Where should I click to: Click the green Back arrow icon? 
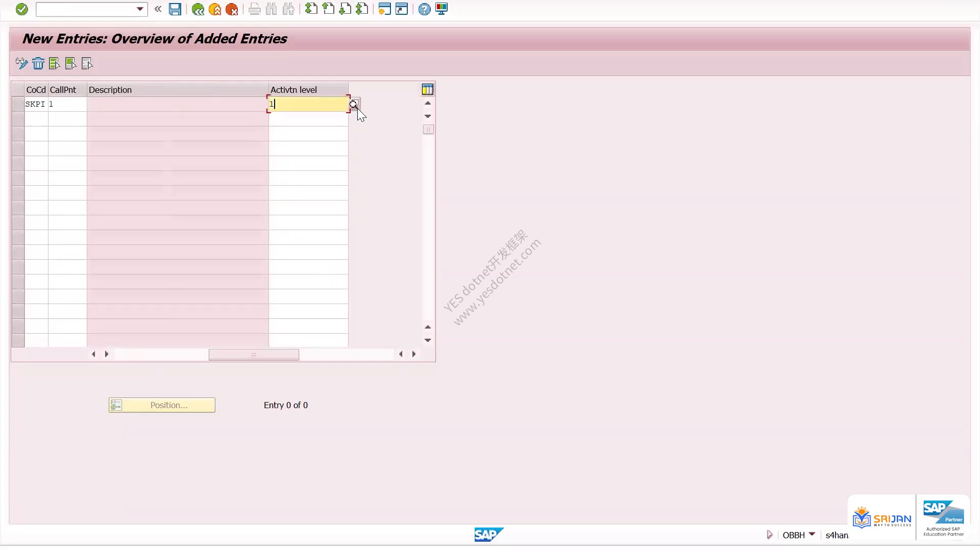[x=198, y=9]
